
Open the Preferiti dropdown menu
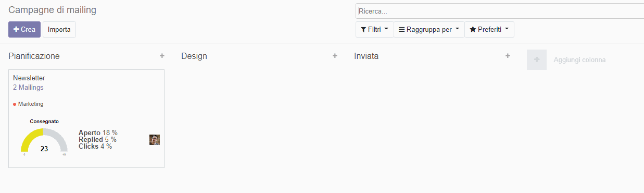click(489, 30)
